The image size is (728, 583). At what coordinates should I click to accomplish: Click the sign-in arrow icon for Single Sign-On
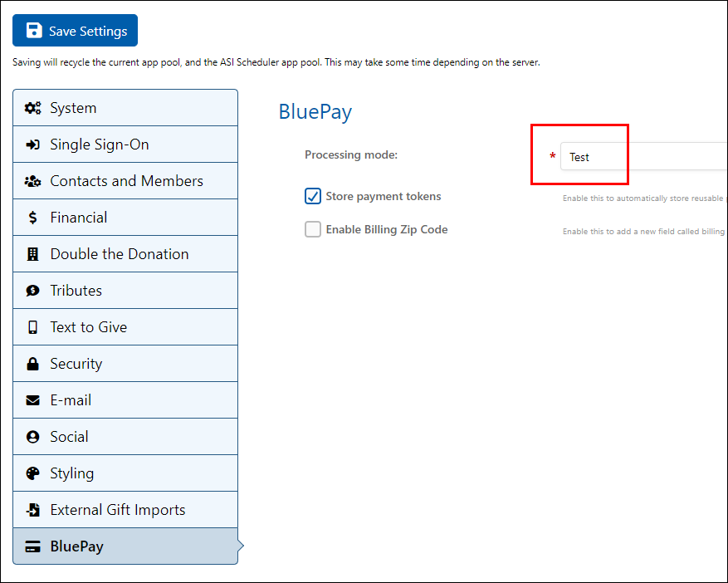pos(33,145)
